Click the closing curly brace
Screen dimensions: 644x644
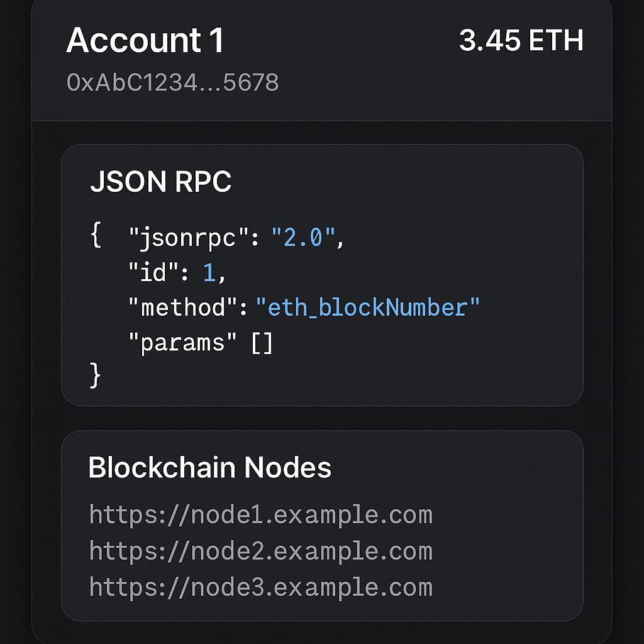click(96, 375)
